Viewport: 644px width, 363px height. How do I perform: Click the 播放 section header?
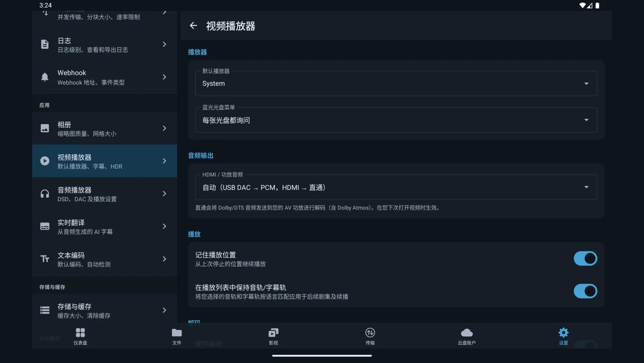coord(194,234)
